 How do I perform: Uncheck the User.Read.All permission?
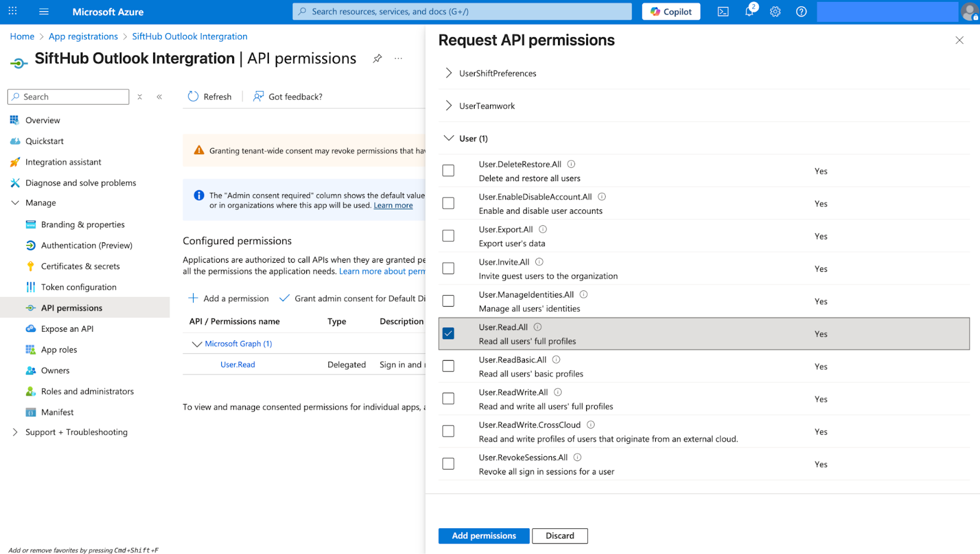click(x=448, y=334)
